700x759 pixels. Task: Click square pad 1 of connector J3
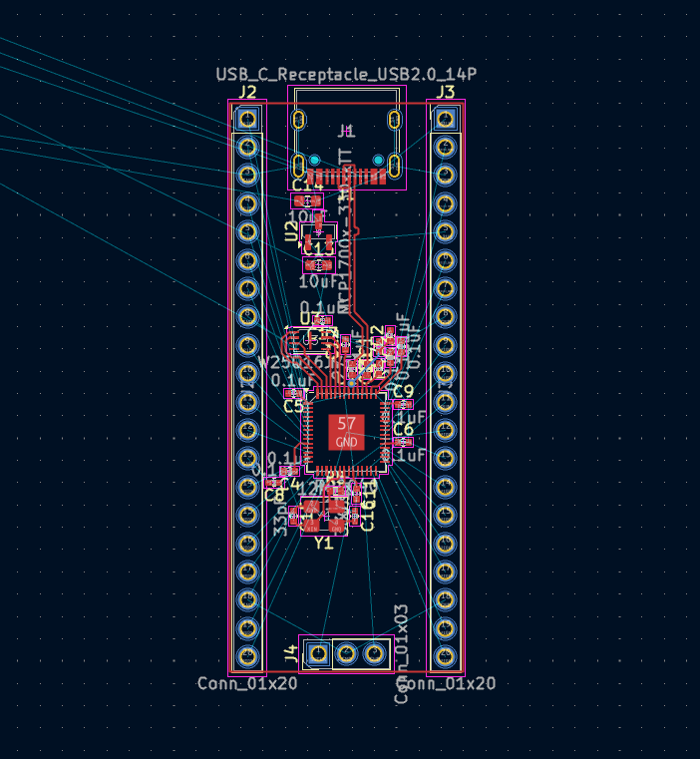point(446,119)
